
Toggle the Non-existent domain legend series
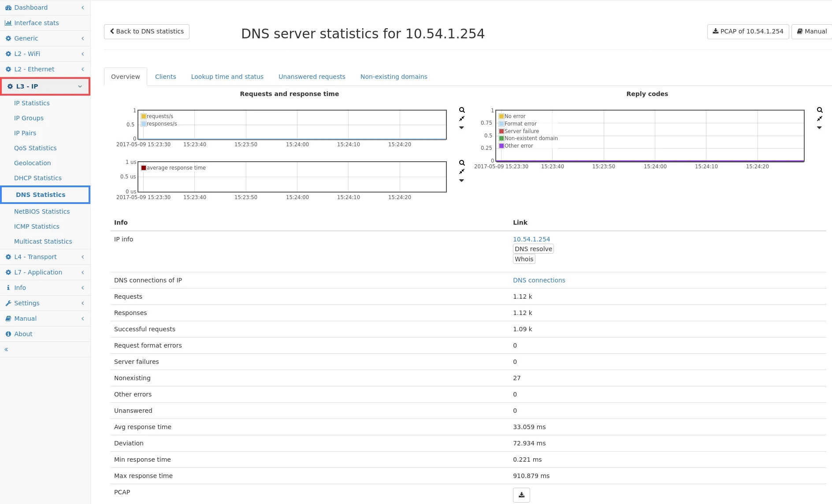click(x=501, y=138)
